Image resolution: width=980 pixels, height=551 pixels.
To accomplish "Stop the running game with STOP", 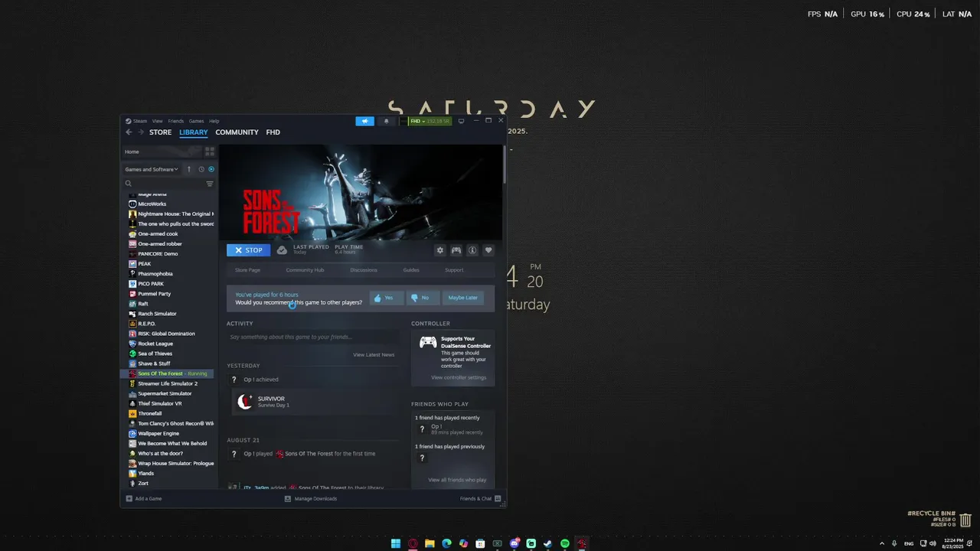I will click(248, 250).
